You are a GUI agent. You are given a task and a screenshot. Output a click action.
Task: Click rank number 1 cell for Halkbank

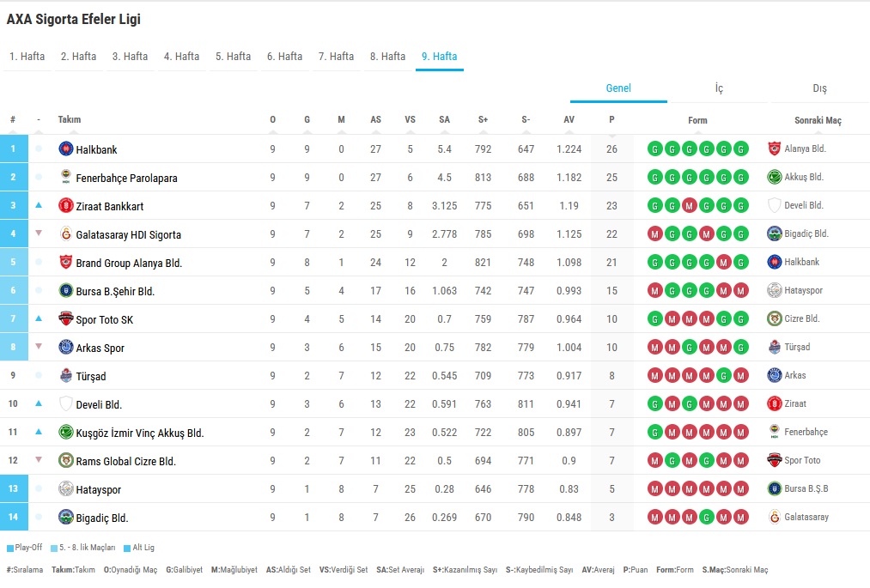[x=14, y=149]
